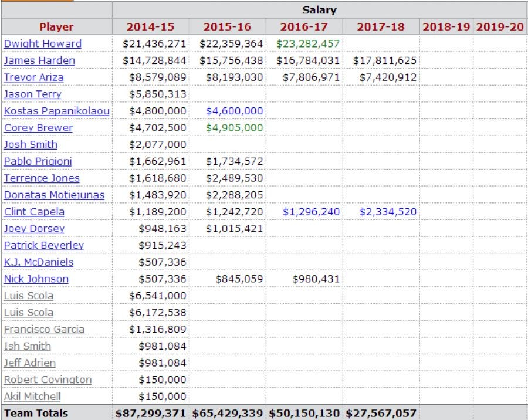Open the Luis Scola $6,541,000 row link
Viewport: 528px width, 420px height.
click(29, 296)
